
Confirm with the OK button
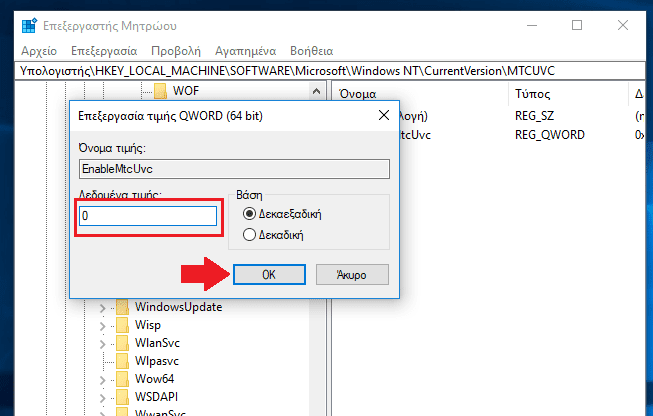[x=269, y=274]
